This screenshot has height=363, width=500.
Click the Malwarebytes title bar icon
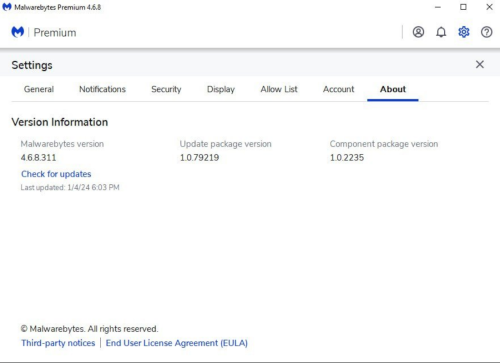pos(7,7)
